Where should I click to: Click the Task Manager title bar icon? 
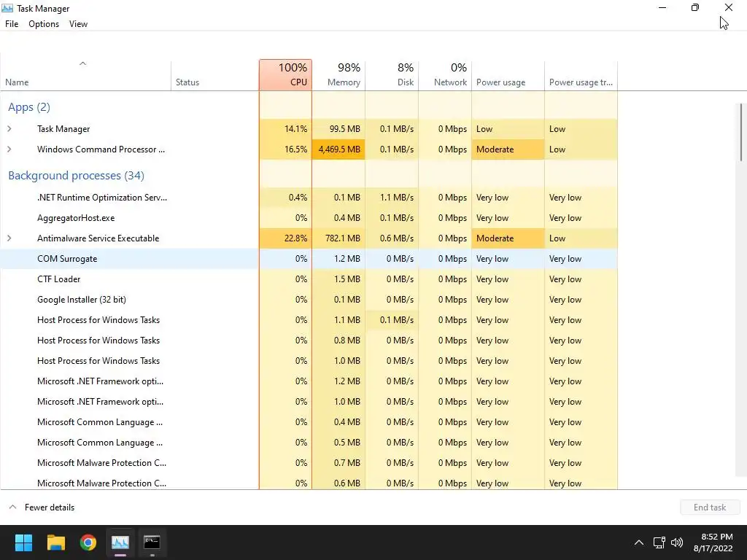(7, 8)
